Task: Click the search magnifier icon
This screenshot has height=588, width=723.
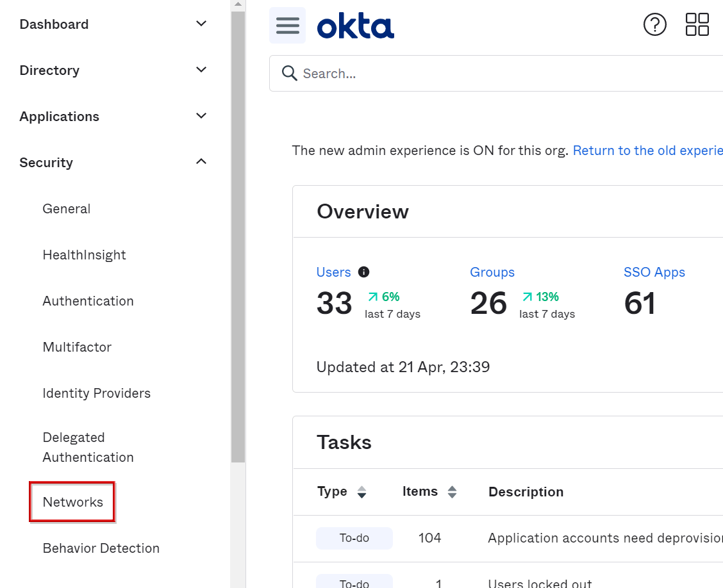Action: pyautogui.click(x=290, y=74)
